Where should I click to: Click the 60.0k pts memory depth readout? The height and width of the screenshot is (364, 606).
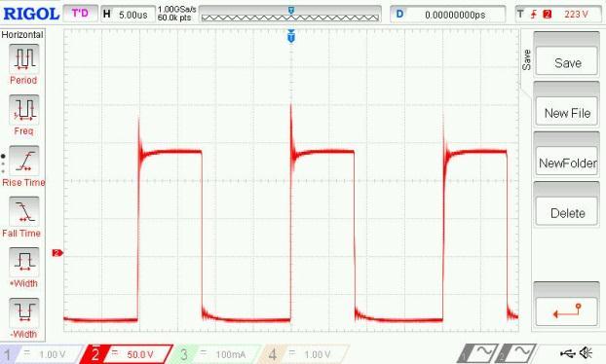click(174, 18)
